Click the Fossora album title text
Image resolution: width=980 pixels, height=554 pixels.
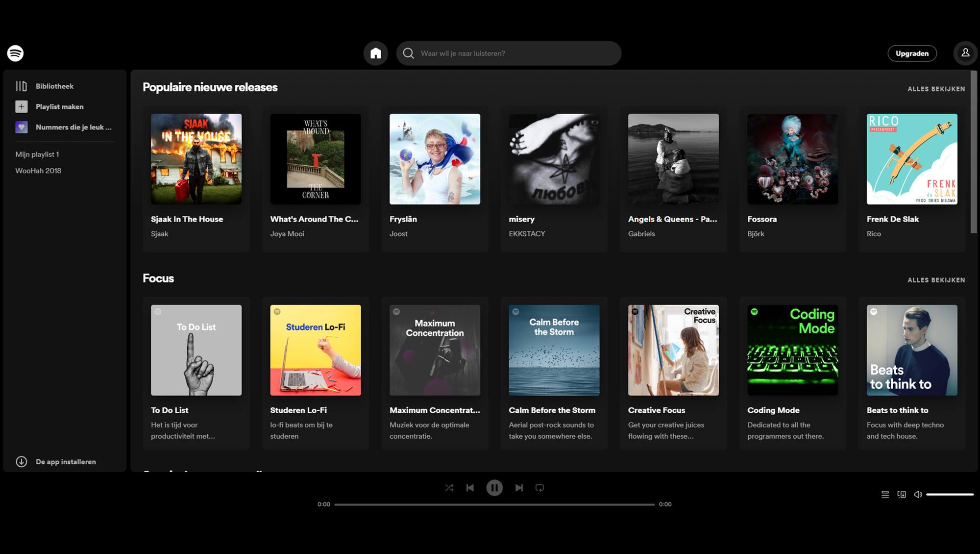762,219
